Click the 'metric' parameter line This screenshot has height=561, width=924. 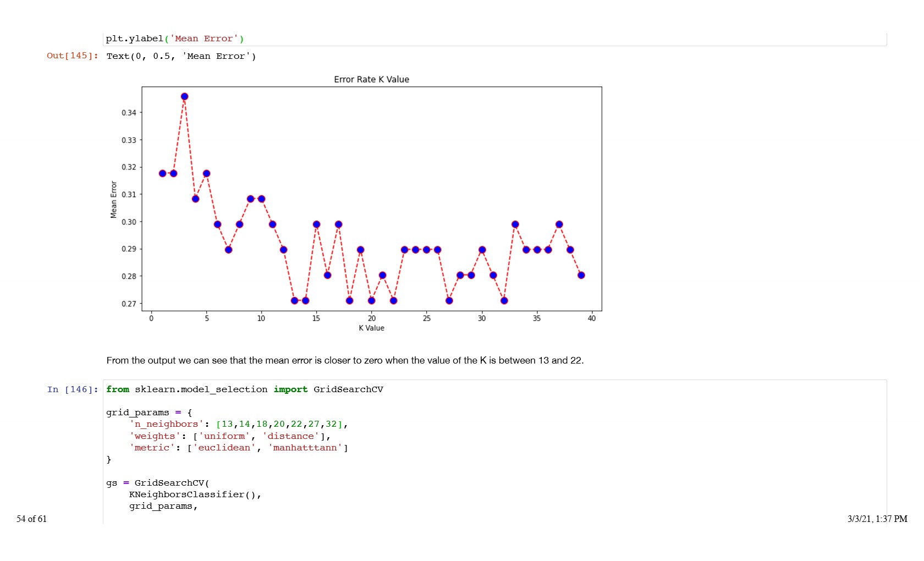click(x=238, y=448)
